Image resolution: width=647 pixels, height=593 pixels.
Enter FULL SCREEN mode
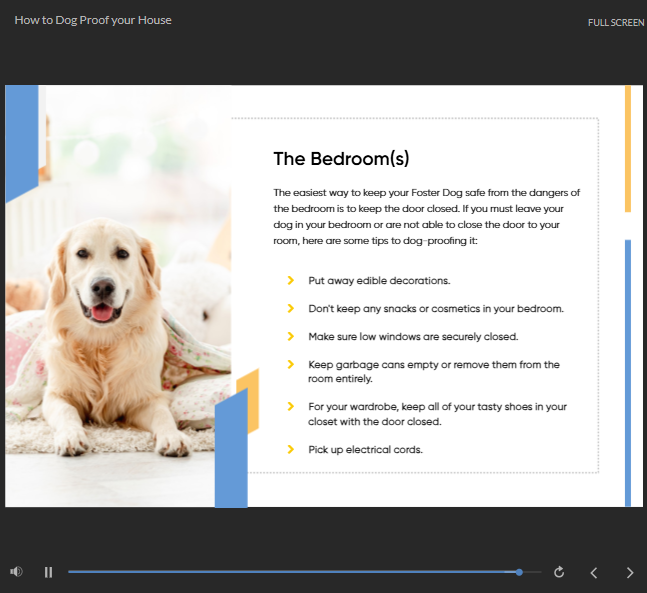pos(615,22)
